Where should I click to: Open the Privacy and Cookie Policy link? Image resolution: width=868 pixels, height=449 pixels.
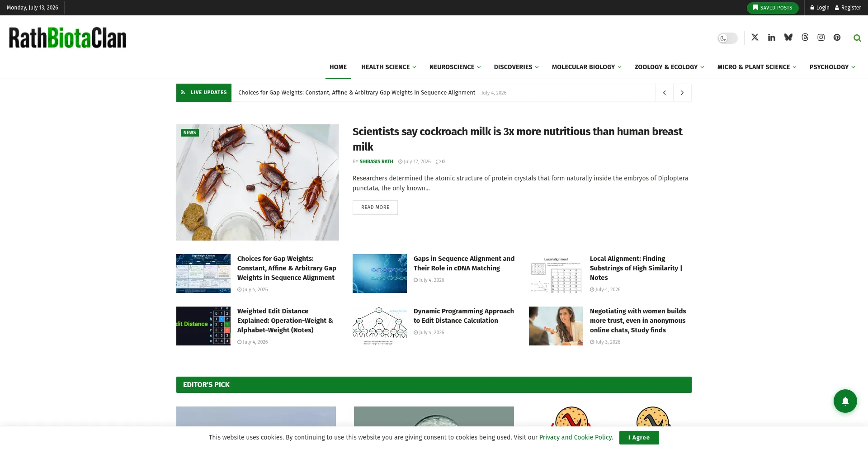pyautogui.click(x=576, y=437)
